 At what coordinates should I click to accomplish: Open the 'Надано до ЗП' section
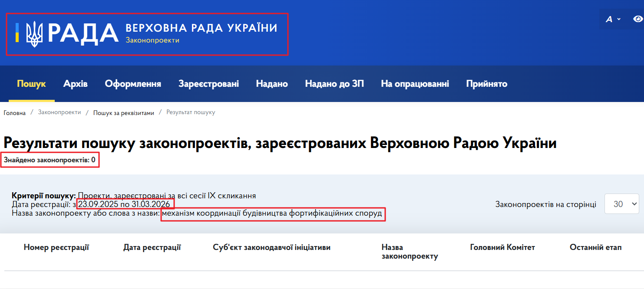tap(334, 84)
